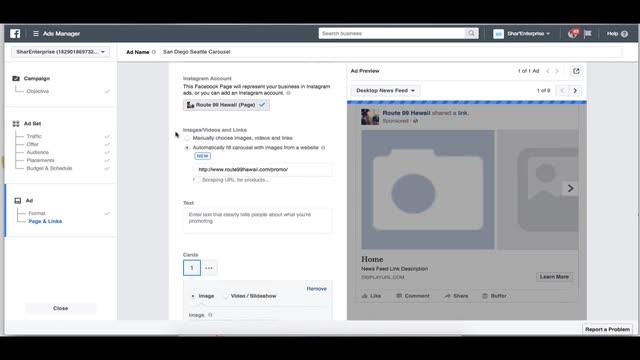The height and width of the screenshot is (360, 640).
Task: Click the Ad Name input field
Action: (x=391, y=52)
